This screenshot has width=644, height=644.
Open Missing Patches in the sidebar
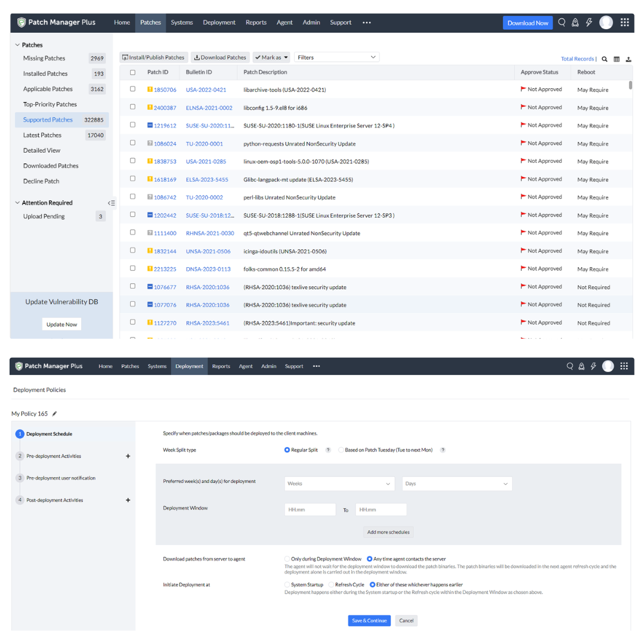click(44, 58)
